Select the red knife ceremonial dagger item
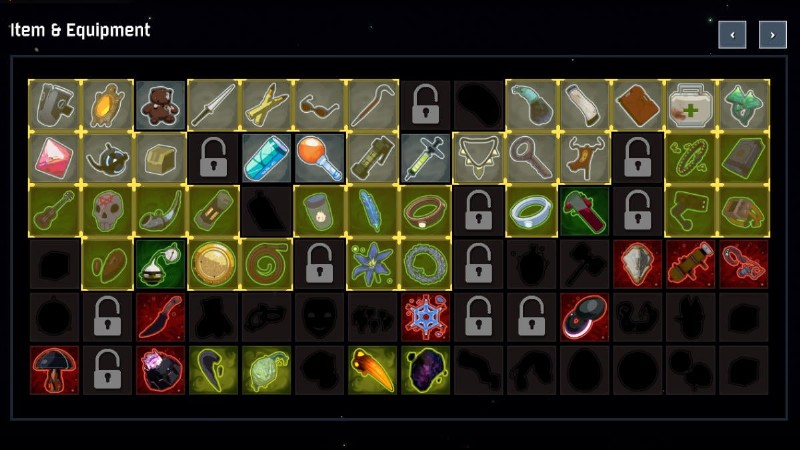Image resolution: width=800 pixels, height=450 pixels. [x=160, y=317]
